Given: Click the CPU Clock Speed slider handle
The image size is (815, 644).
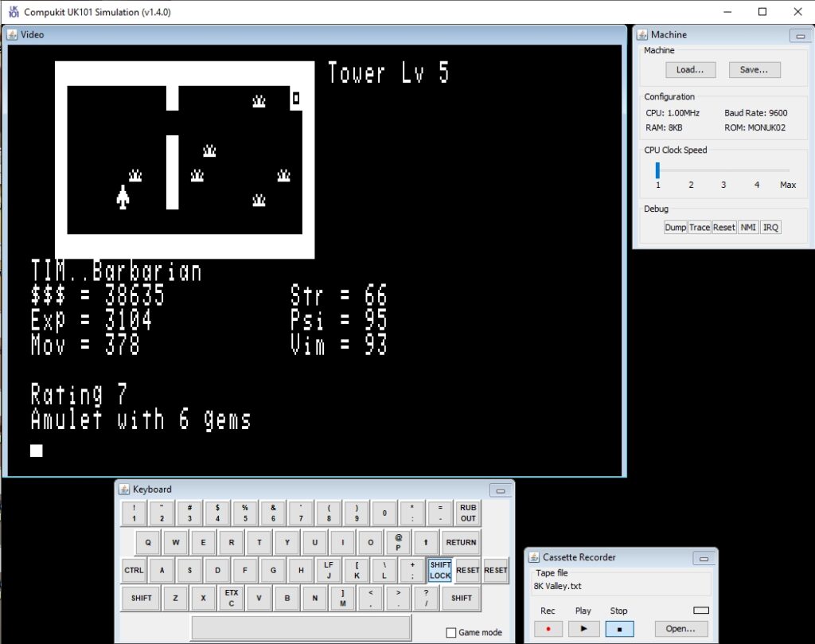Looking at the screenshot, I should point(657,170).
